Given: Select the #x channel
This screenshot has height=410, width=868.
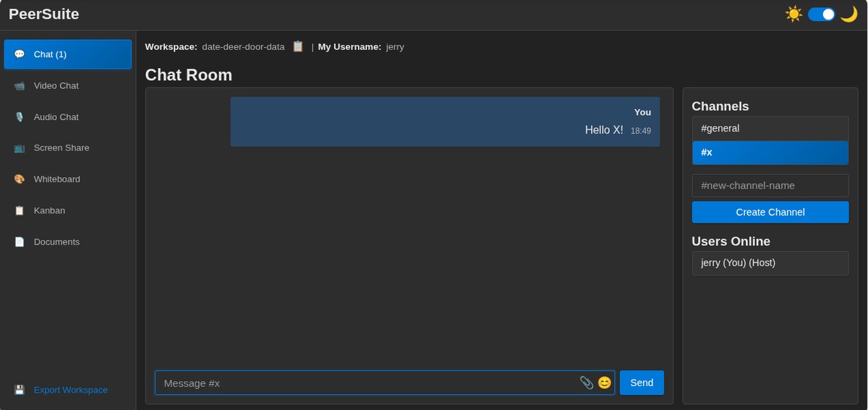Looking at the screenshot, I should click(770, 153).
